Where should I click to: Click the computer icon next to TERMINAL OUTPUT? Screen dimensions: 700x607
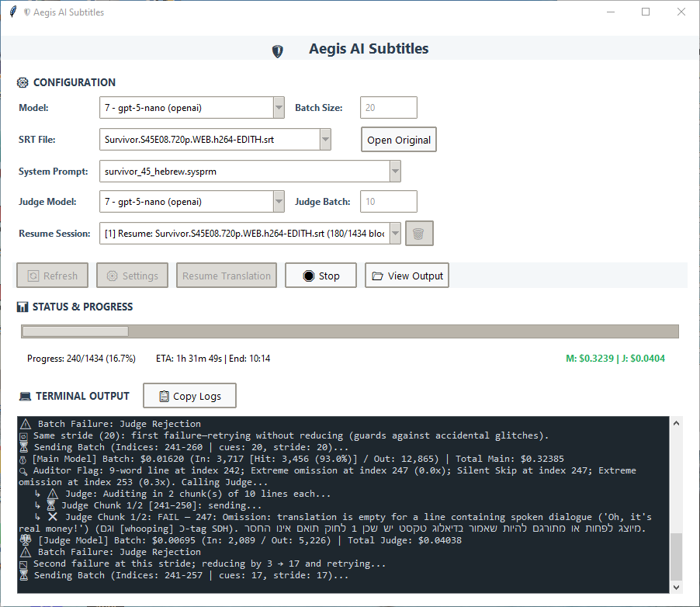(x=25, y=397)
